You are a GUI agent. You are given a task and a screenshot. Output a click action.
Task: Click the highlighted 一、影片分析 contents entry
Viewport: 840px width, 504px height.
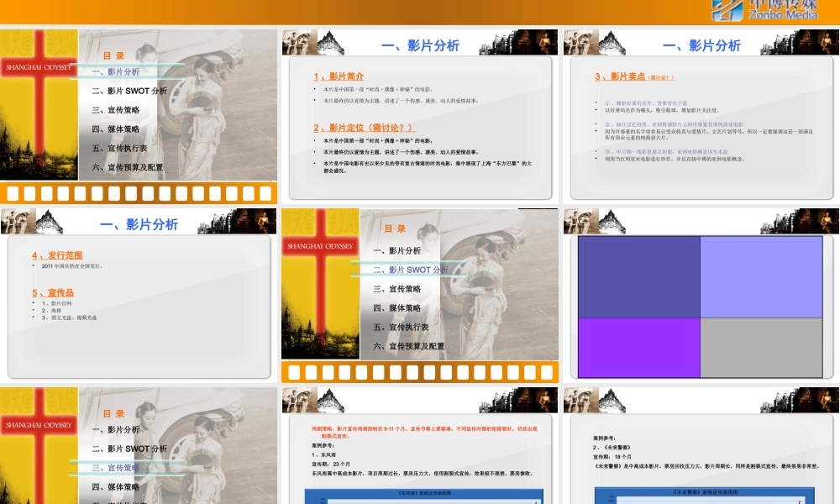(115, 71)
